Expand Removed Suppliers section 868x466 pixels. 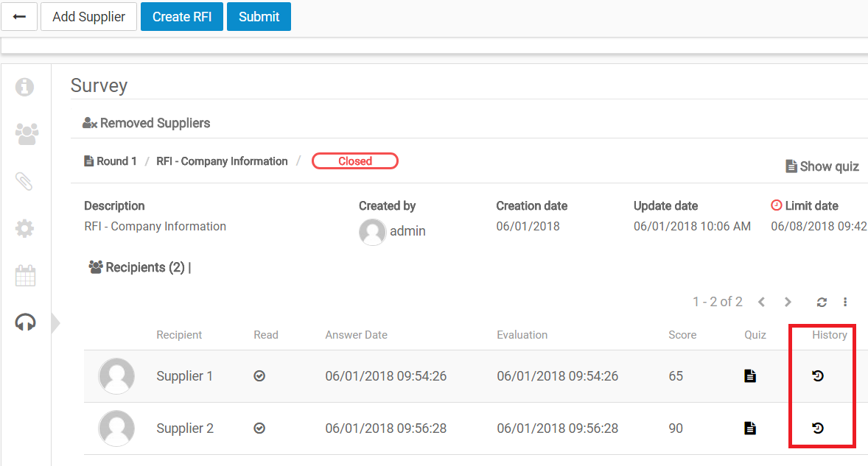pos(147,123)
